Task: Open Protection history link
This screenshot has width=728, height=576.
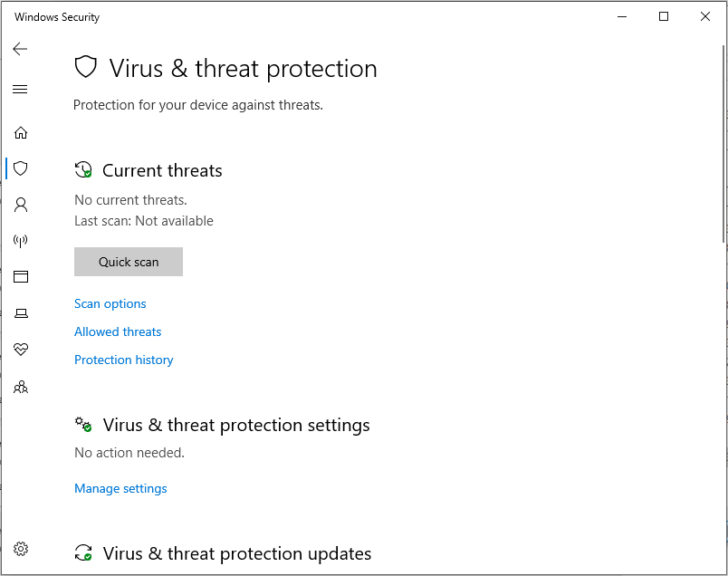Action: click(x=123, y=360)
